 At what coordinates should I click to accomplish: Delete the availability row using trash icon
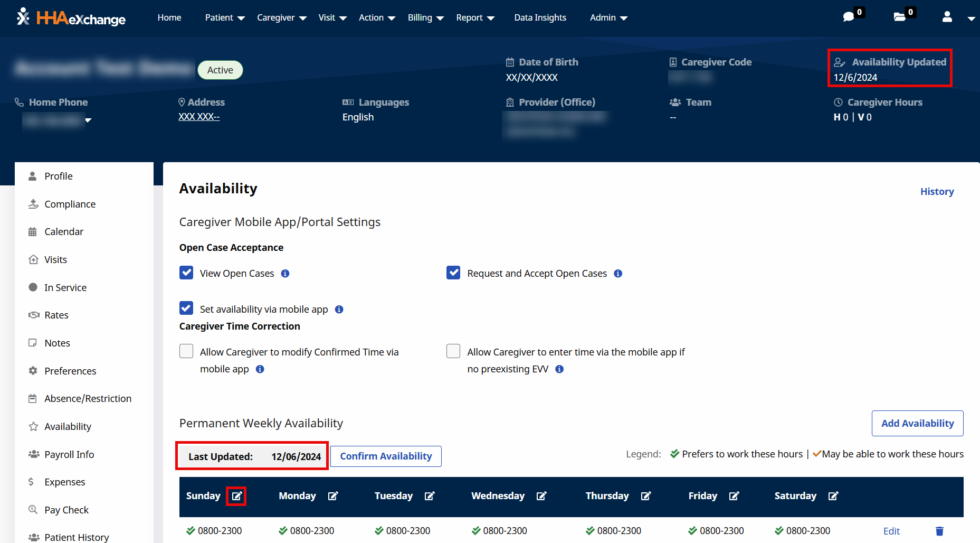coord(939,531)
